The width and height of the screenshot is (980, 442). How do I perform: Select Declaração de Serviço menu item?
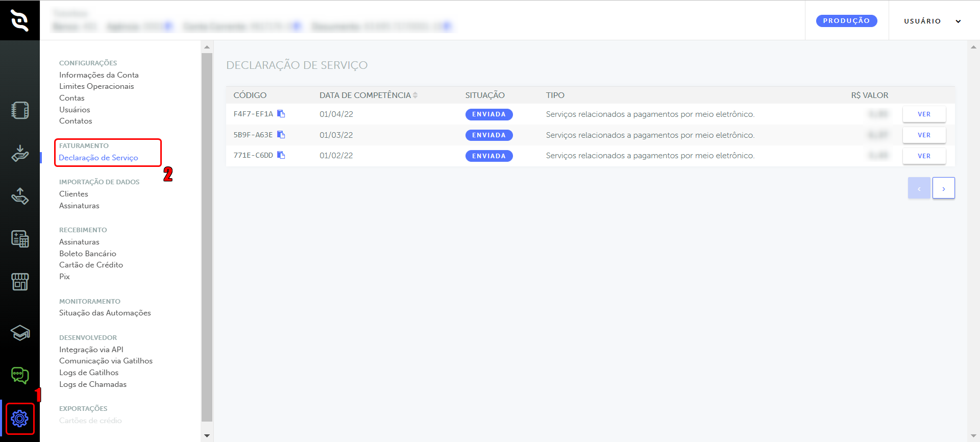(99, 158)
